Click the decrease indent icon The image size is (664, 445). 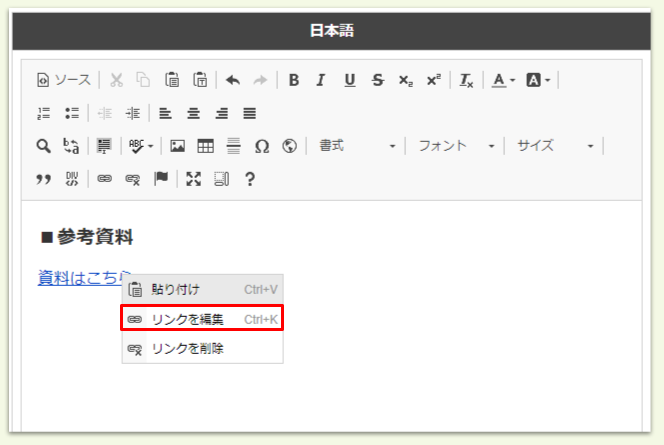pos(105,113)
